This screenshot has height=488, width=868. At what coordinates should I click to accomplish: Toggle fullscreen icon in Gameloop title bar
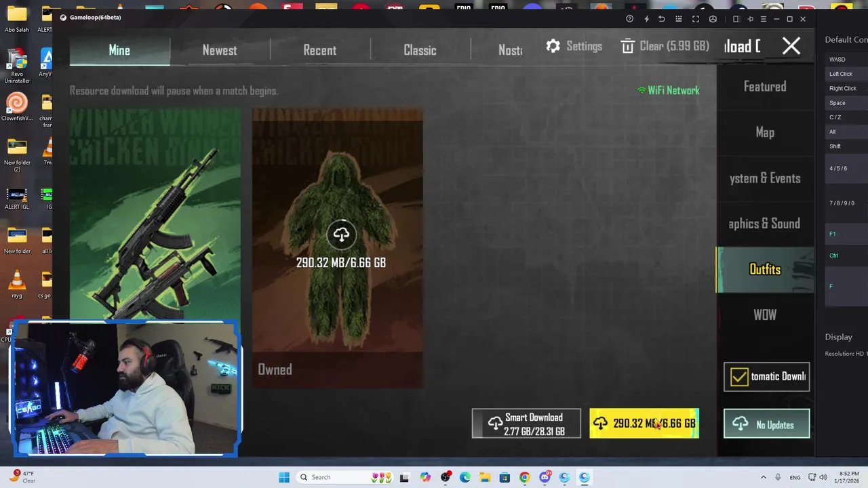pos(696,19)
